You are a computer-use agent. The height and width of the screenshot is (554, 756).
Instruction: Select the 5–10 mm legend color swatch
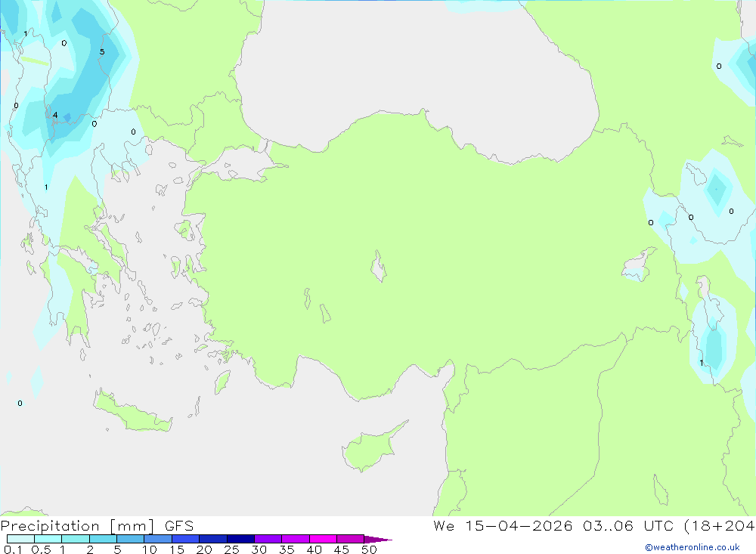[x=130, y=539]
